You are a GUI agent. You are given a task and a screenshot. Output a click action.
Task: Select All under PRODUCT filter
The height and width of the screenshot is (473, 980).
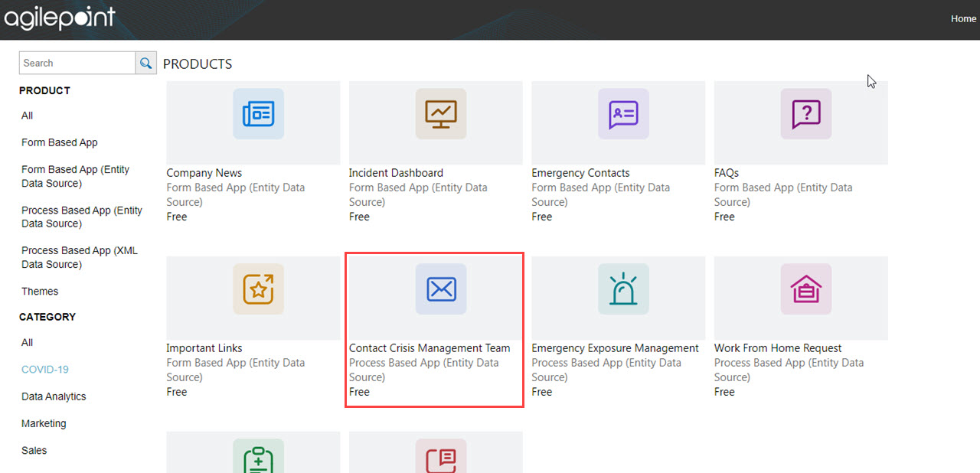pos(28,116)
